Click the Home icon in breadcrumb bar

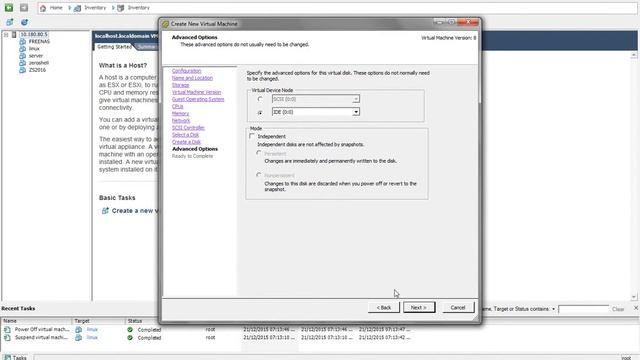[x=43, y=8]
